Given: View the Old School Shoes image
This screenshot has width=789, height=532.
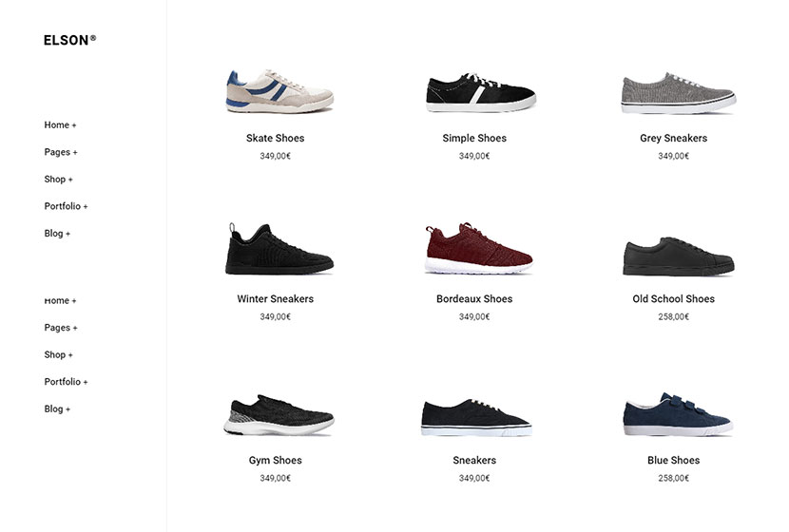Looking at the screenshot, I should tap(679, 256).
